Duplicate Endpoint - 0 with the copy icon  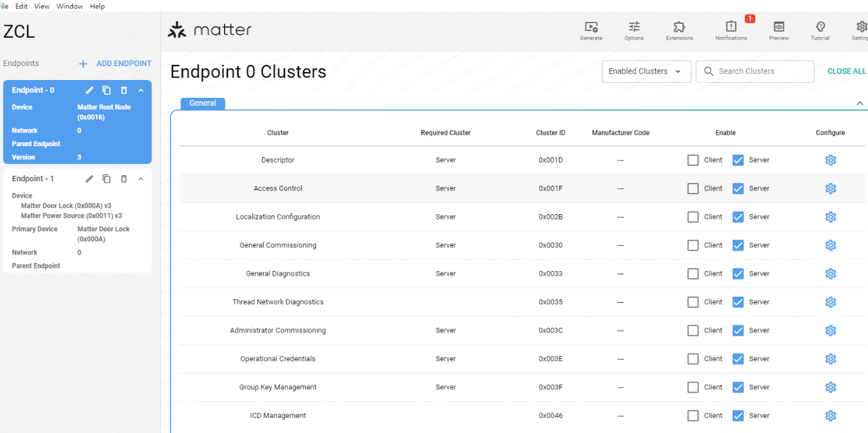[106, 91]
